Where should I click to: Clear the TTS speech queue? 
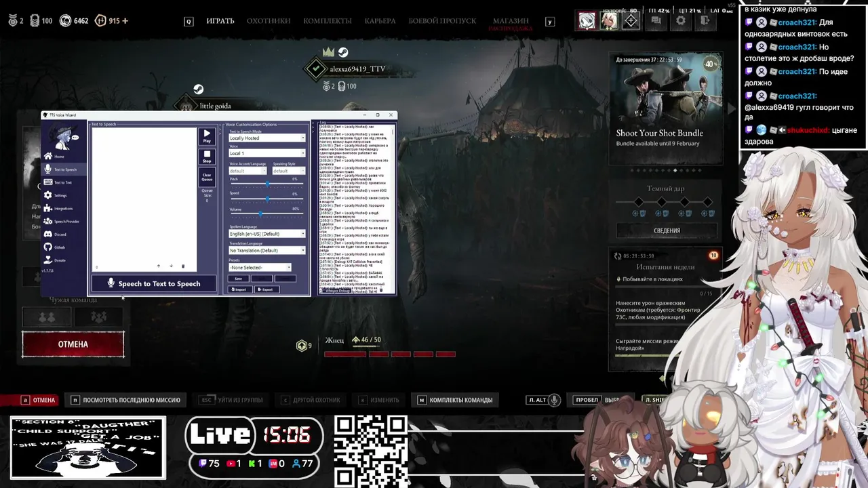tap(207, 177)
